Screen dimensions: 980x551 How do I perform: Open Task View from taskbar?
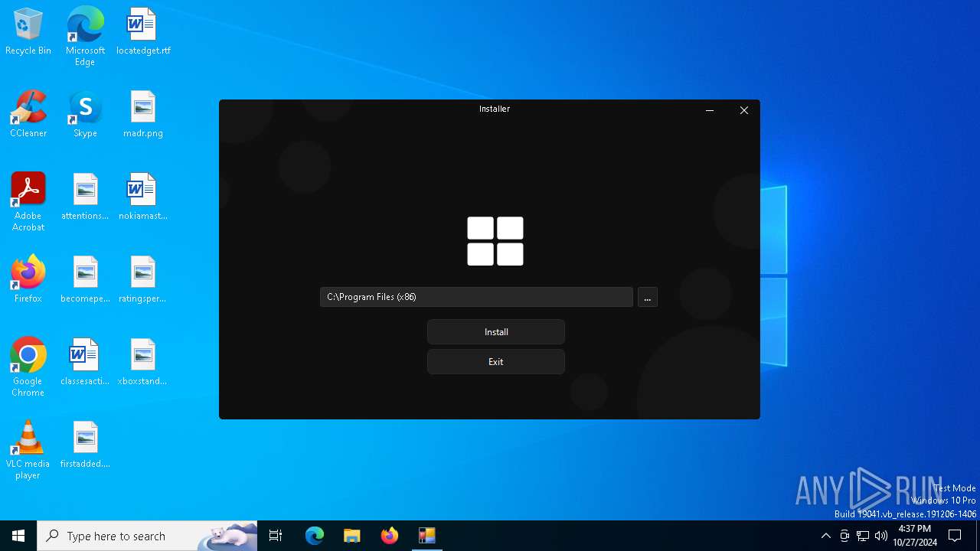click(276, 536)
